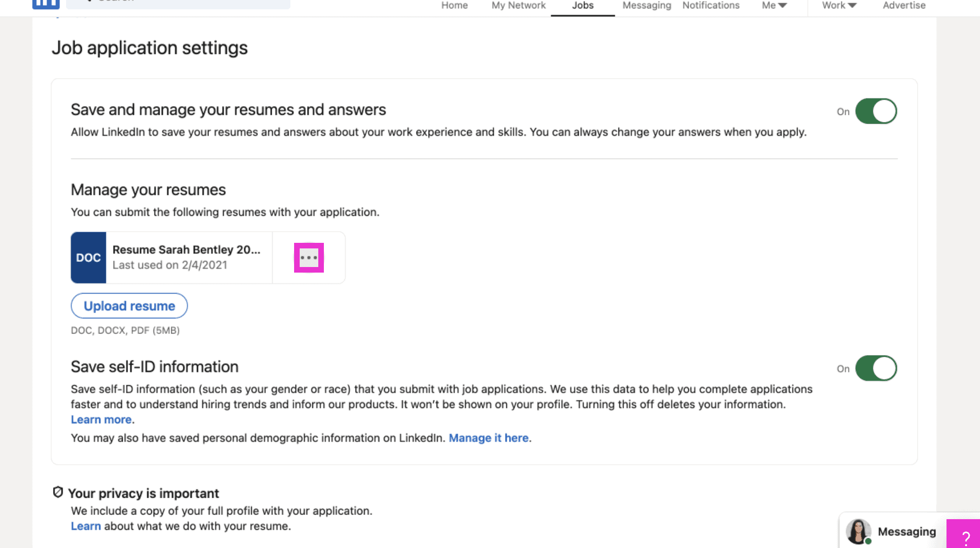Viewport: 980px width, 548px height.
Task: Click the Upload resume button
Action: click(x=129, y=306)
